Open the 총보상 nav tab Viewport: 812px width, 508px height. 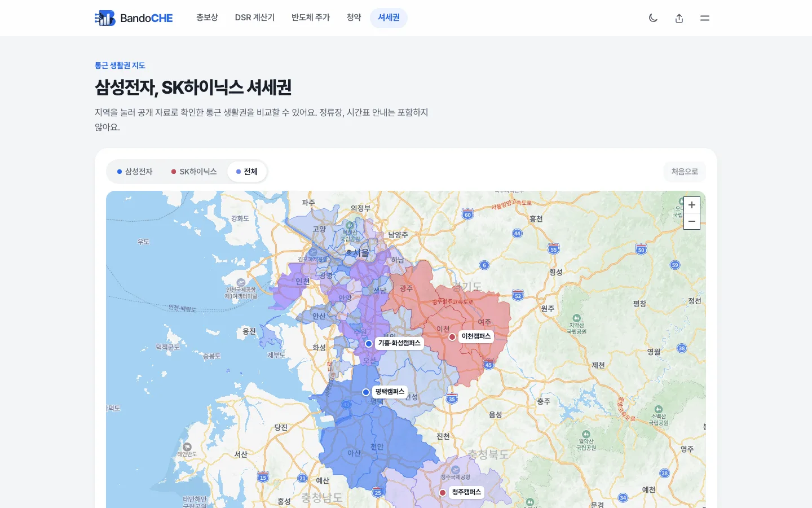pos(207,17)
